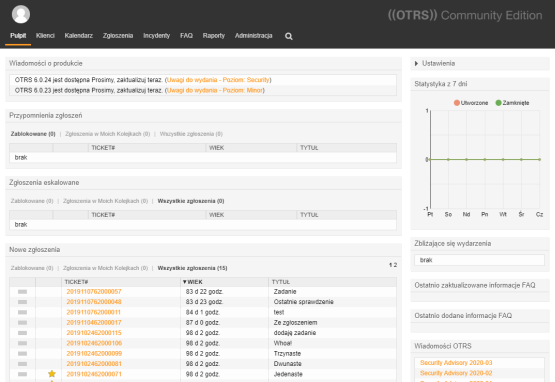Open the Raporty menu

214,35
